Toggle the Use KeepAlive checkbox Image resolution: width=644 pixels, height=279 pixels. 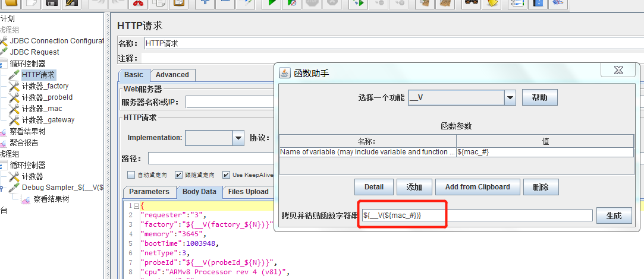(x=227, y=175)
